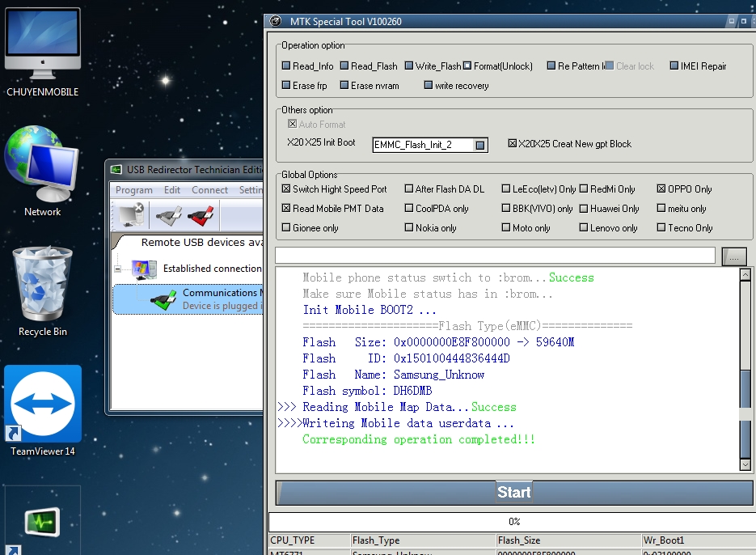Enable the Read_Info checkbox
Image resolution: width=756 pixels, height=555 pixels.
286,66
